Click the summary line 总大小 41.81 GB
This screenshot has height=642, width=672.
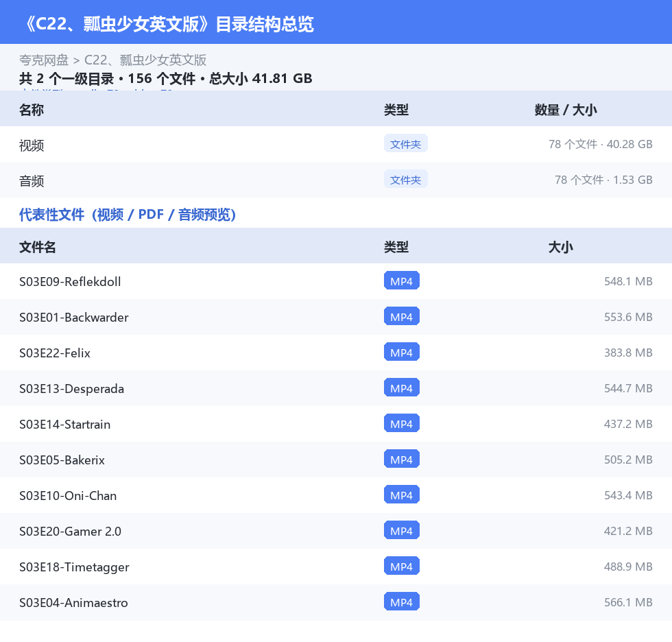tap(261, 78)
